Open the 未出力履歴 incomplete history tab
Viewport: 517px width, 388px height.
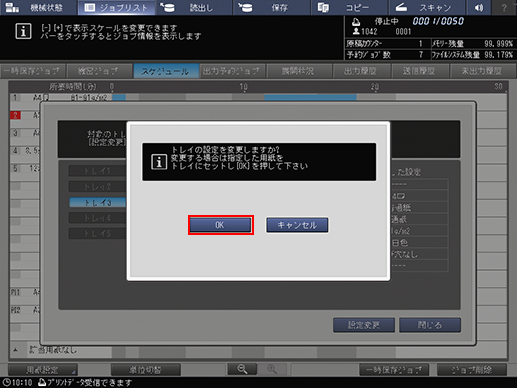coord(482,71)
